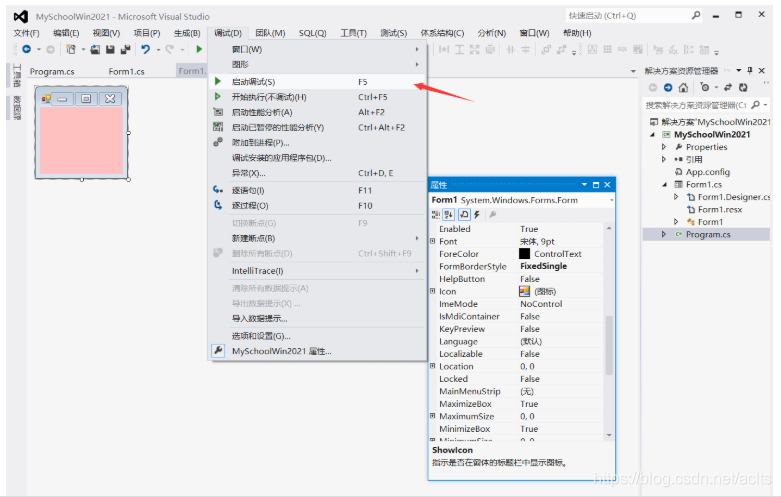This screenshot has height=497, width=781.
Task: Click the 逐语句(I) step into icon
Action: click(218, 190)
